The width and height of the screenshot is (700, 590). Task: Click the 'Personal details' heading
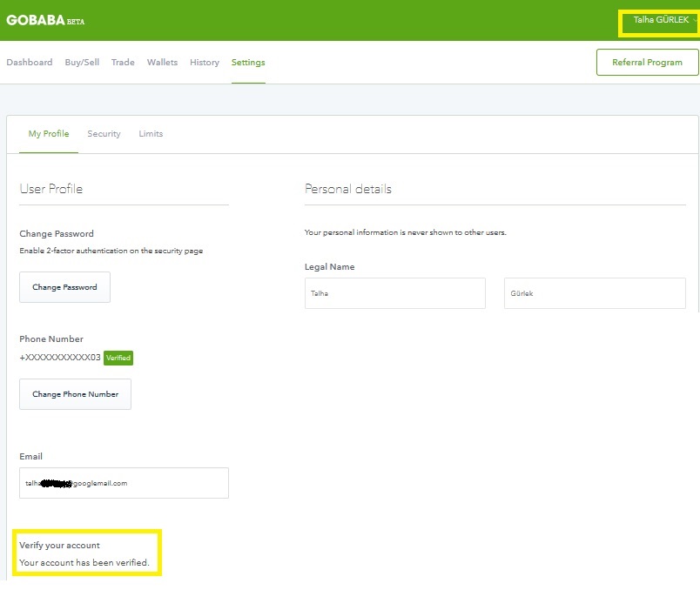point(347,189)
